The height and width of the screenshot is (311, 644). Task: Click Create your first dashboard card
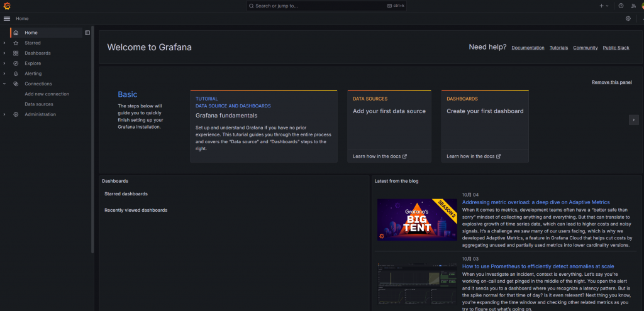[485, 126]
